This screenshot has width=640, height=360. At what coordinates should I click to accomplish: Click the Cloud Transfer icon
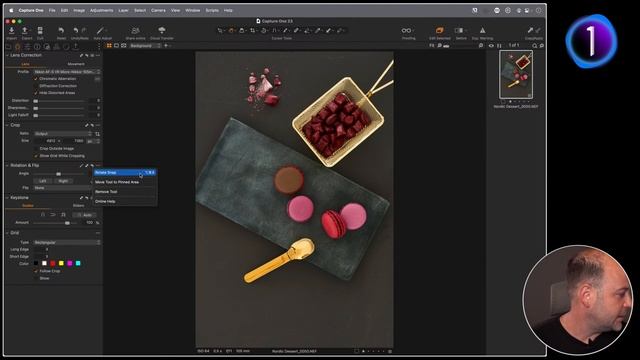click(162, 31)
